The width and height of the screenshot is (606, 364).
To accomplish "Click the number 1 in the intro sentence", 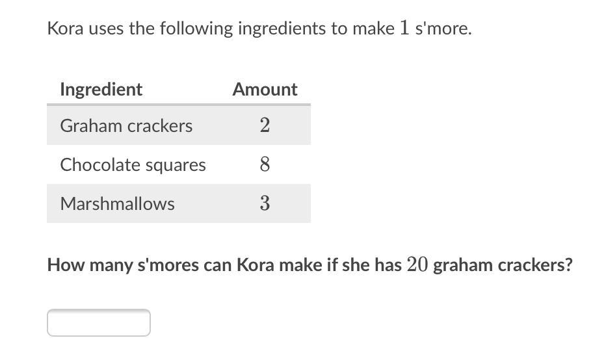I will (x=404, y=29).
